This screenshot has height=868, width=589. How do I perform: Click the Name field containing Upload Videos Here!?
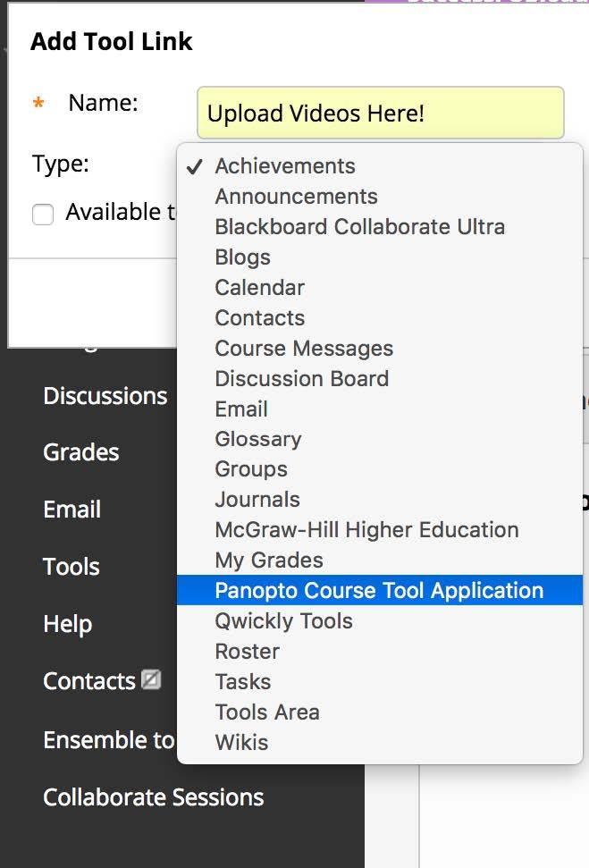pyautogui.click(x=380, y=114)
